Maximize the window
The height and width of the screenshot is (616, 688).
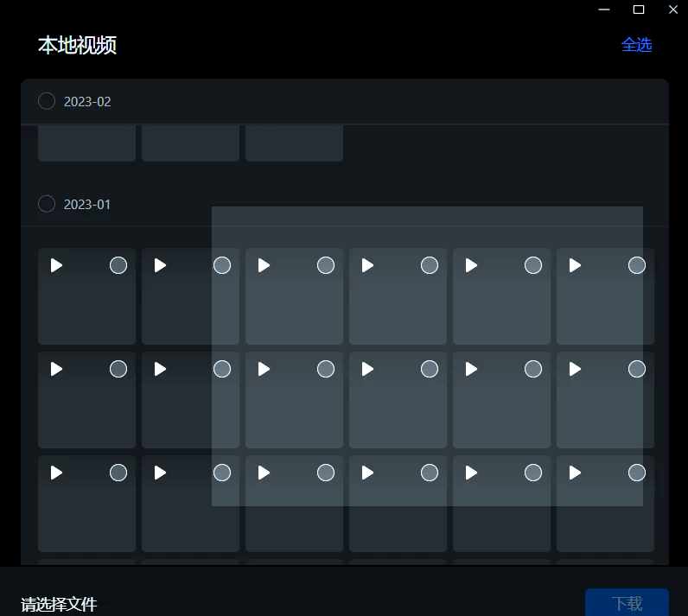click(x=639, y=10)
